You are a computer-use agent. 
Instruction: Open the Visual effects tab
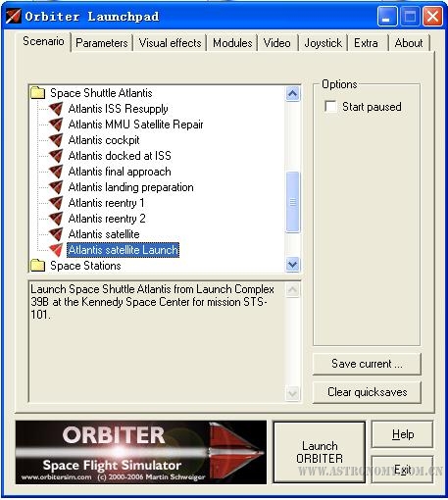[x=170, y=43]
